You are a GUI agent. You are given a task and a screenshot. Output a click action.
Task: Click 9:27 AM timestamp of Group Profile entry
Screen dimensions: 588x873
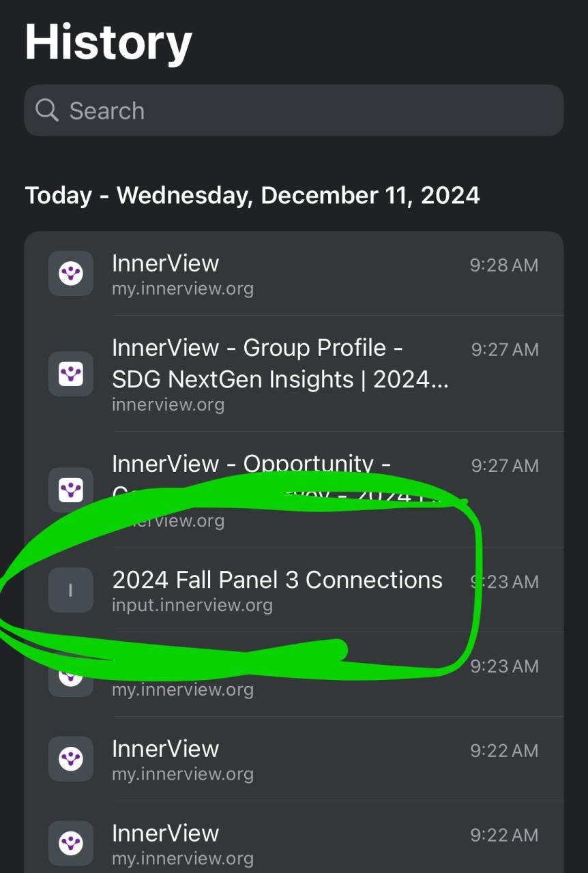point(505,350)
